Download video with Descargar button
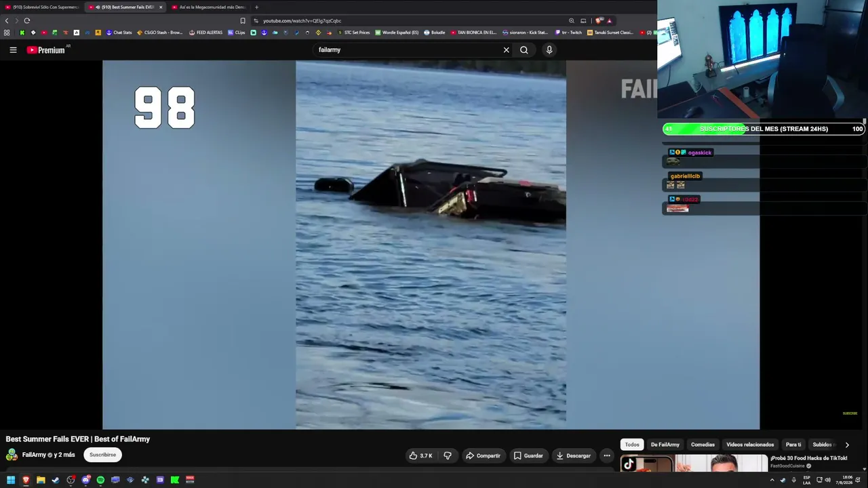868x488 pixels. coord(574,455)
